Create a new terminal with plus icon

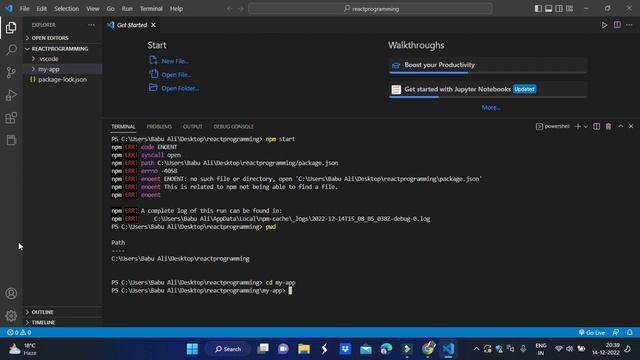[x=578, y=127]
